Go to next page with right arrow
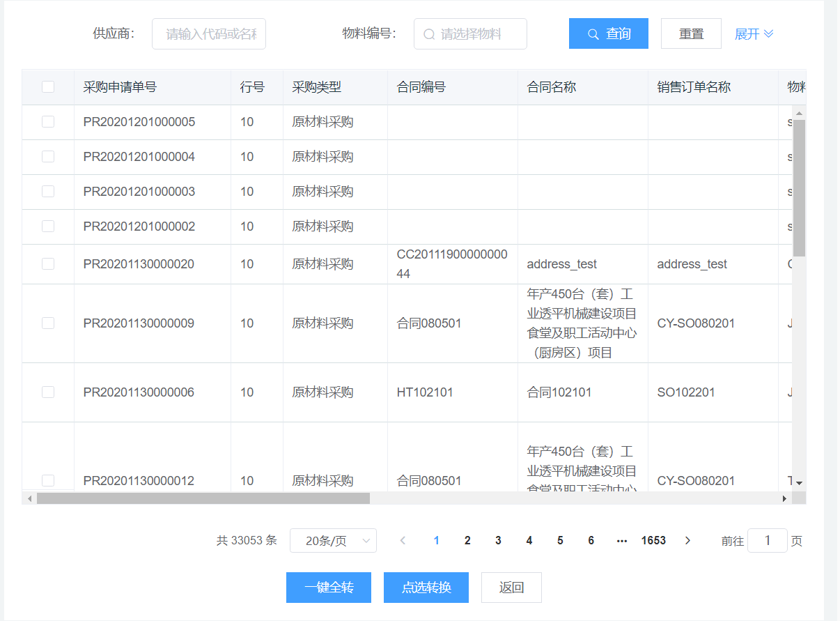Image resolution: width=840 pixels, height=621 pixels. coord(687,541)
